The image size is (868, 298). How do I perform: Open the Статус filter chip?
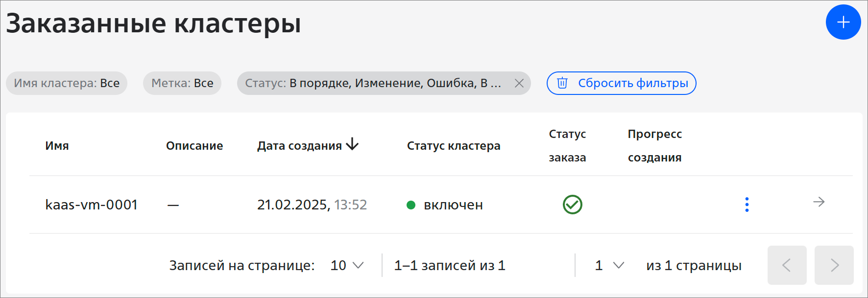[x=373, y=83]
